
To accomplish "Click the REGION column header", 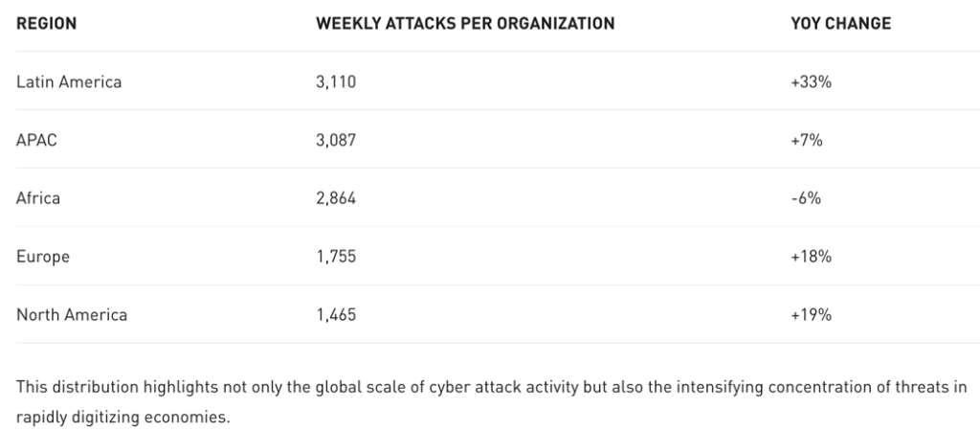I will (46, 24).
